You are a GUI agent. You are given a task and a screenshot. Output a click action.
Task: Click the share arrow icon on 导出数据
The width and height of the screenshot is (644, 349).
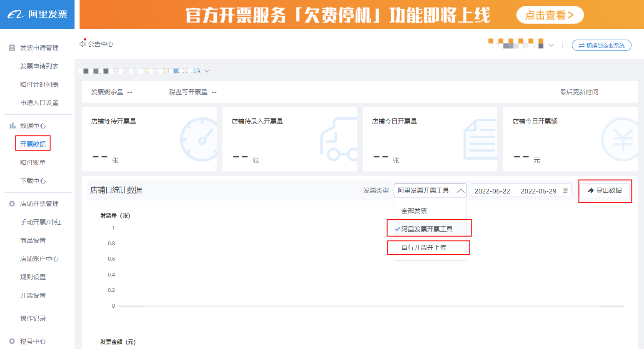pyautogui.click(x=591, y=191)
